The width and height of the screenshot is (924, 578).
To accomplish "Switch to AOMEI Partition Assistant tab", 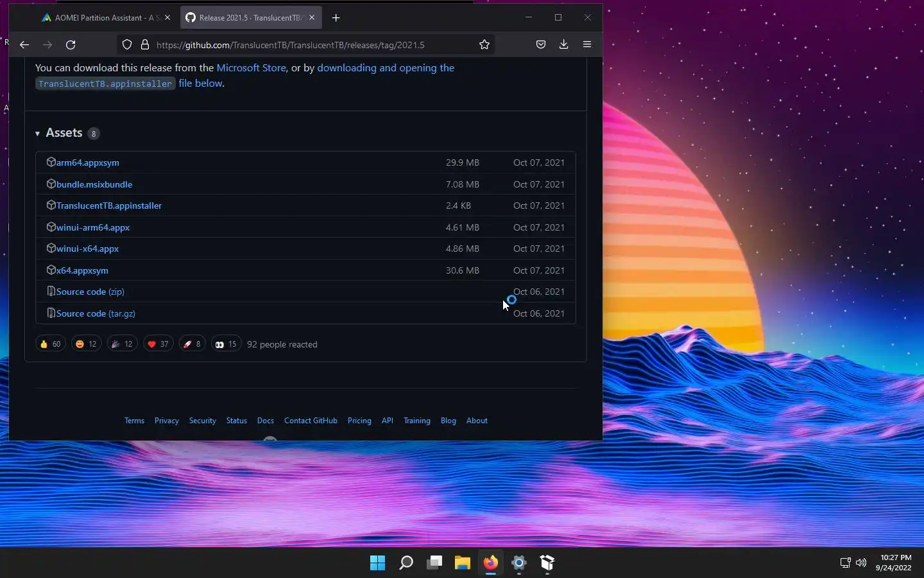I will (x=106, y=18).
